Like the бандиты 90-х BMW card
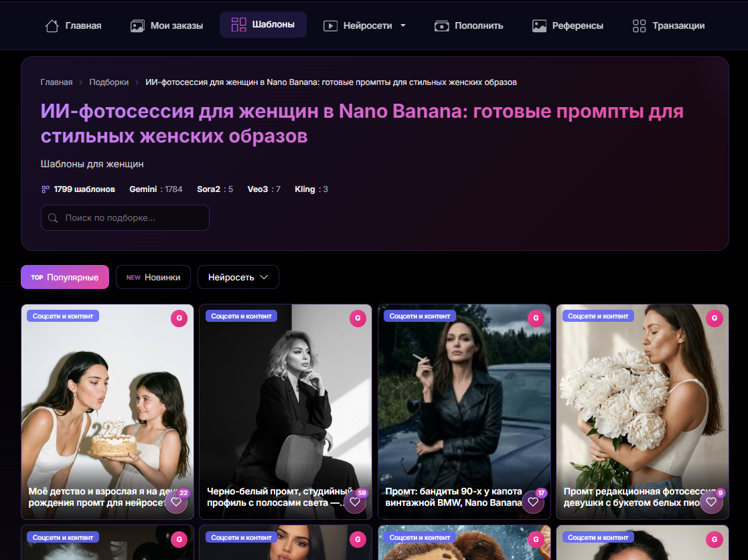This screenshot has height=560, width=748. (x=533, y=502)
